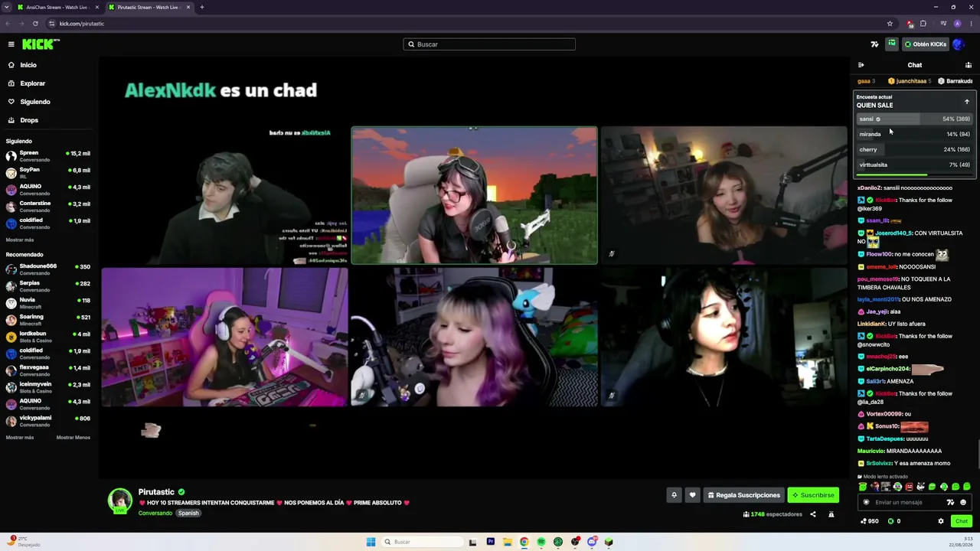Reload the page in browser toolbar
Screen dimensions: 980x551
click(35, 24)
